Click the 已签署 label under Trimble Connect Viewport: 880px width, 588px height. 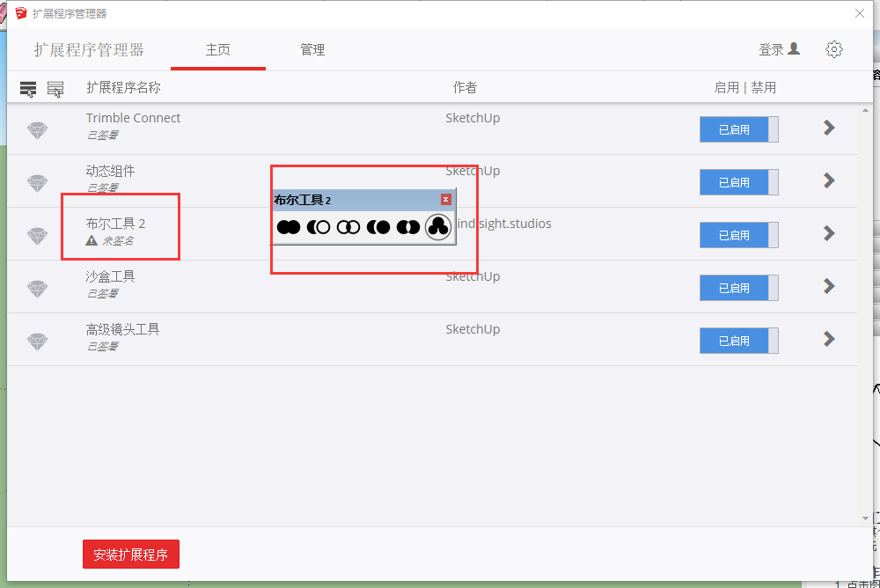pos(103,136)
